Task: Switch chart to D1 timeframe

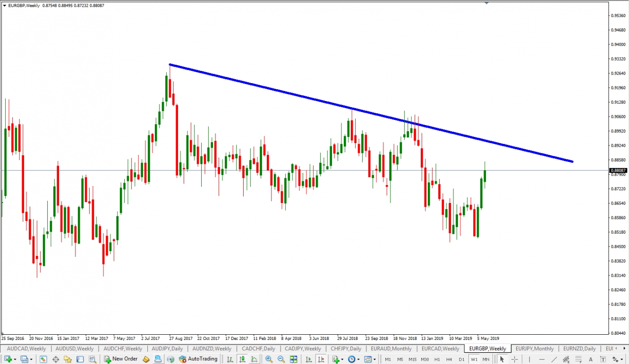Action: (x=461, y=359)
